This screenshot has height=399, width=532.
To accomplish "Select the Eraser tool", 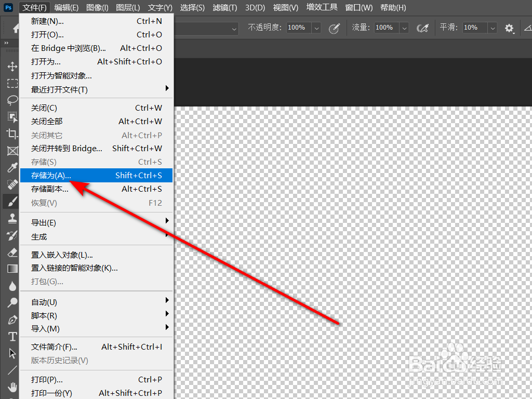I will tap(12, 252).
